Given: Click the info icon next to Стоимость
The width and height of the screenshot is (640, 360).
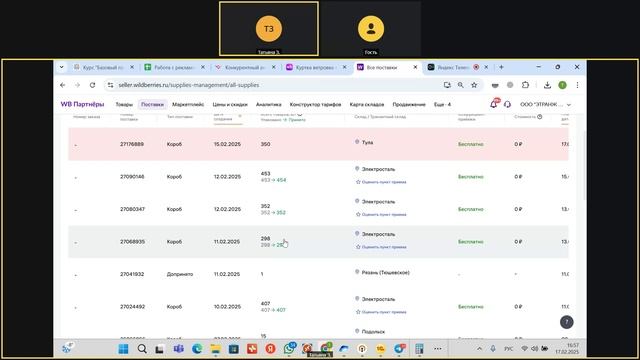Looking at the screenshot, I should pos(540,117).
